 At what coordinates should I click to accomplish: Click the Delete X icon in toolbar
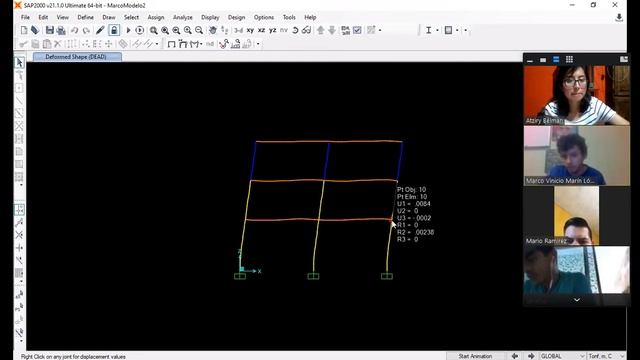(58, 44)
